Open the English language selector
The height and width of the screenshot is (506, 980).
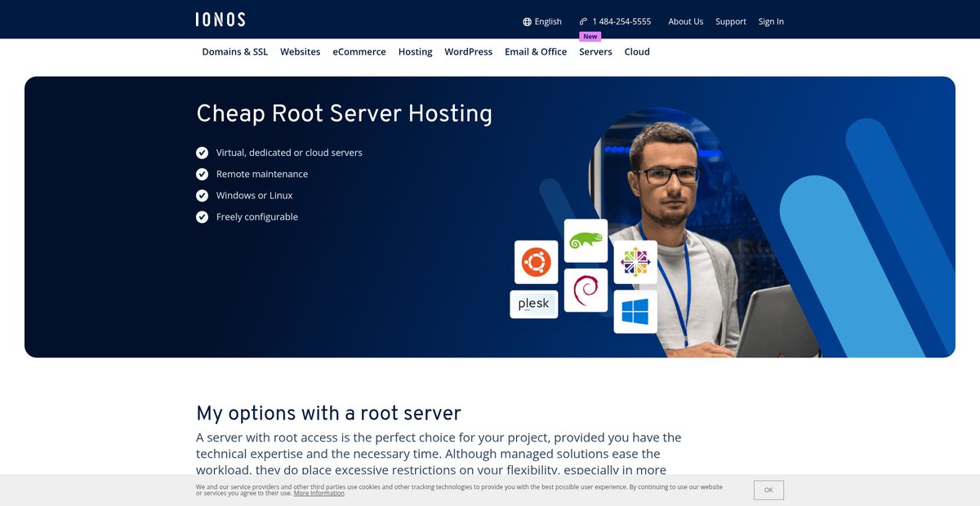point(542,22)
